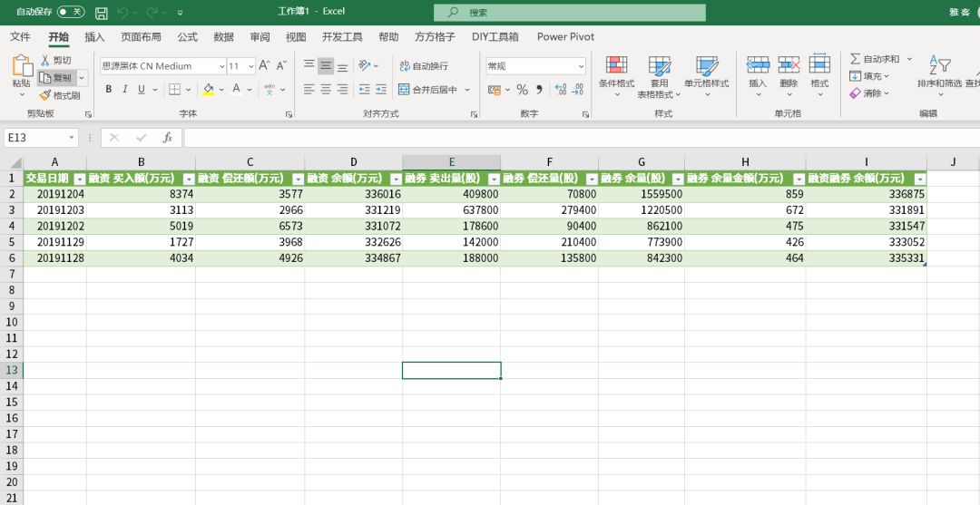Open filter dropdown for 融资 买入额(万元) column
The image size is (980, 505).
(x=188, y=179)
